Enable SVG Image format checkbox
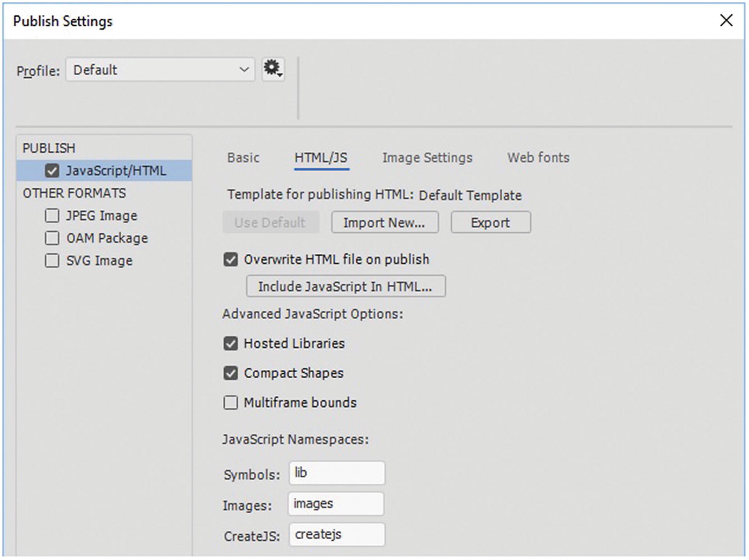This screenshot has height=560, width=749. click(x=52, y=261)
